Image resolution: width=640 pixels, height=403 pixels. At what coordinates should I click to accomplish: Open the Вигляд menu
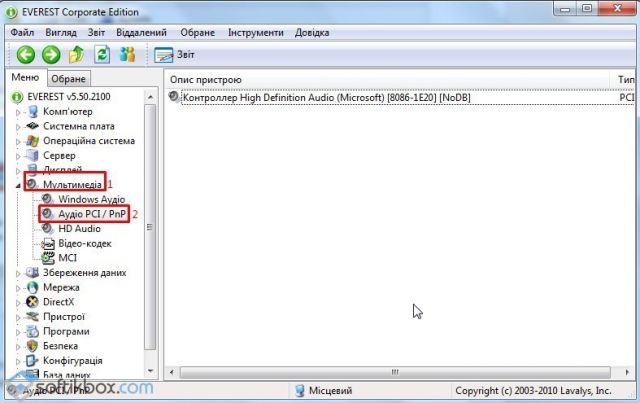[x=61, y=32]
